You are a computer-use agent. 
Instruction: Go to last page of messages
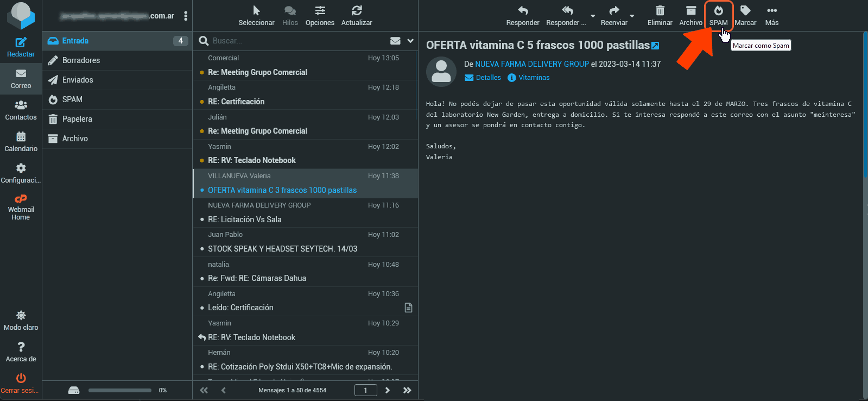407,390
